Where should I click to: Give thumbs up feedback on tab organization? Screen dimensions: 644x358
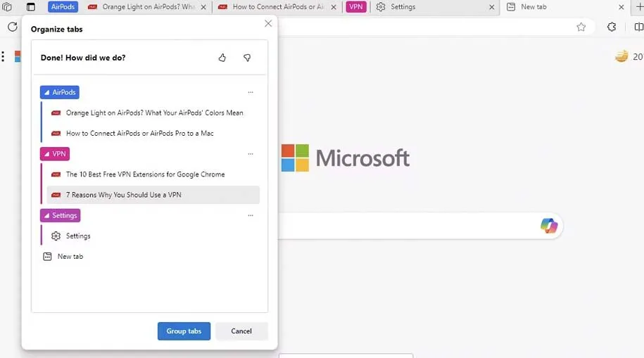[222, 58]
